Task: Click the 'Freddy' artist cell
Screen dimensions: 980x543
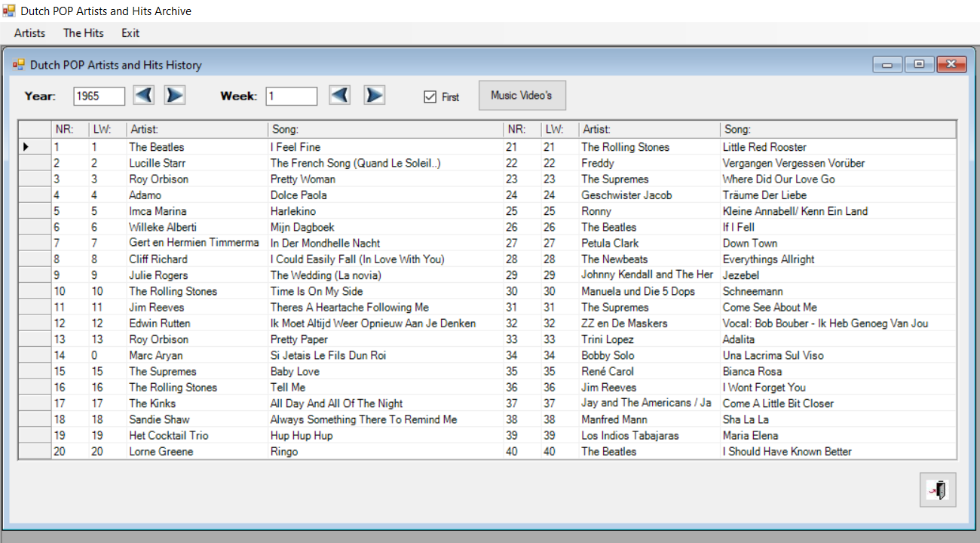Action: pos(649,163)
